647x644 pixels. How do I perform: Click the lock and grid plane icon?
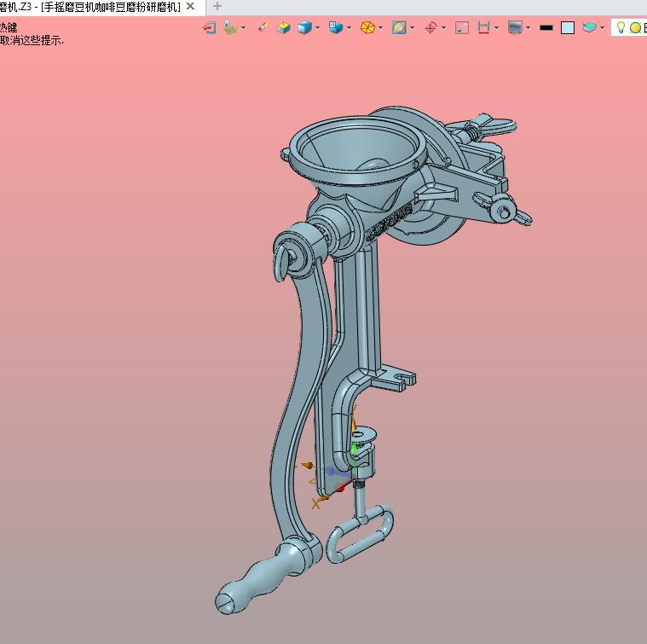230,28
